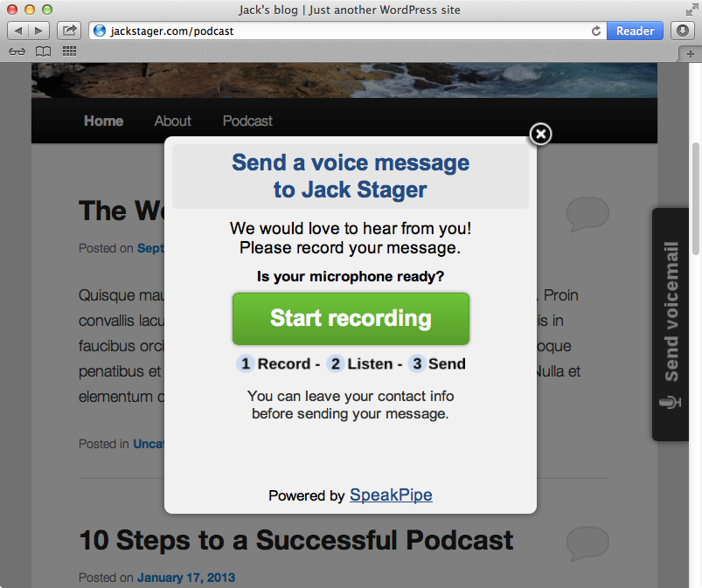
Task: Show bookmarks with the open book icon
Action: [x=42, y=52]
